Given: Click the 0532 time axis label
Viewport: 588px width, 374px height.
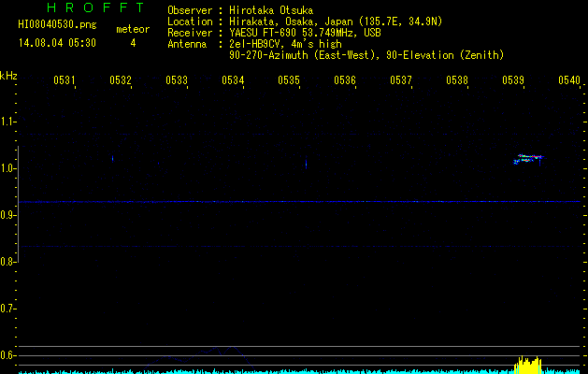Looking at the screenshot, I should (x=121, y=79).
